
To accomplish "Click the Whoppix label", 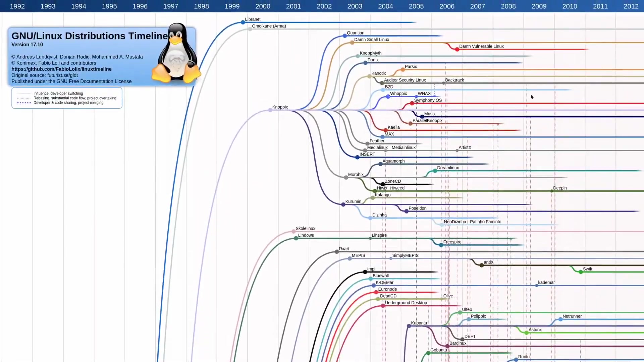I will pos(398,94).
